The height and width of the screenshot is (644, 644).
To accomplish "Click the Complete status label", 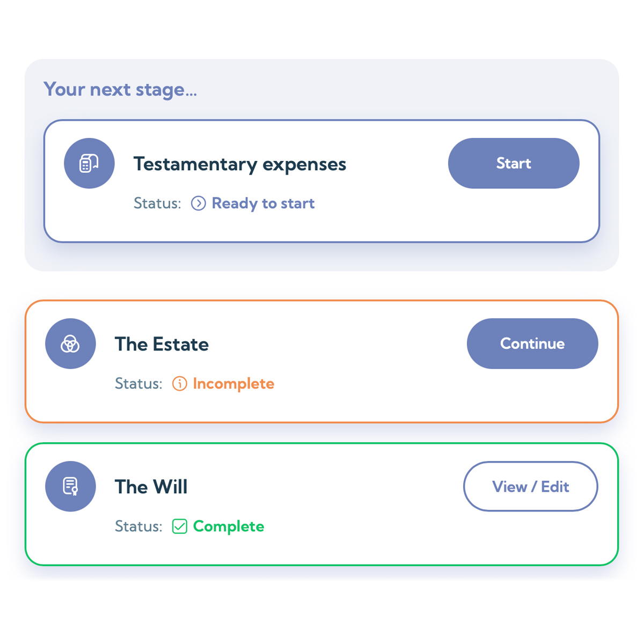I will [229, 526].
